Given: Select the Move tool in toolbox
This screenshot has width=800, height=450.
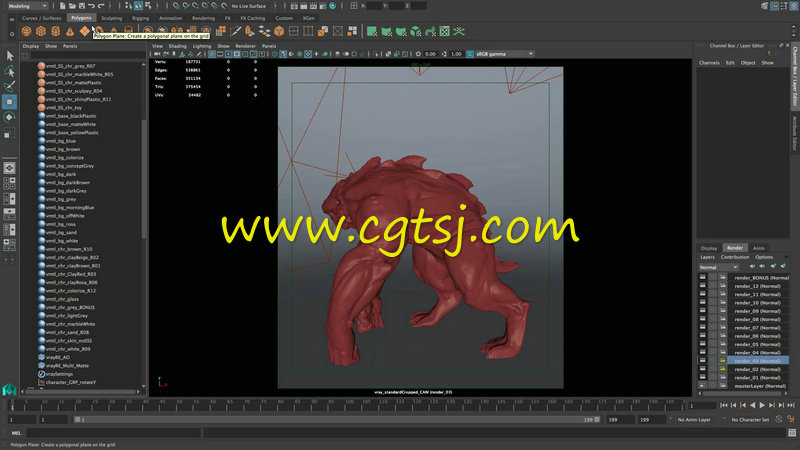Looking at the screenshot, I should point(9,102).
